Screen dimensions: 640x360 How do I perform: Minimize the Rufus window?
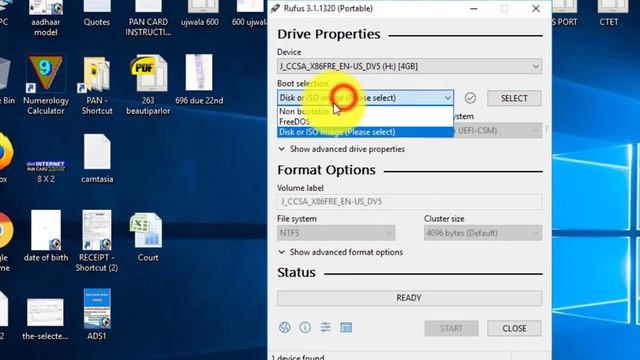(473, 9)
